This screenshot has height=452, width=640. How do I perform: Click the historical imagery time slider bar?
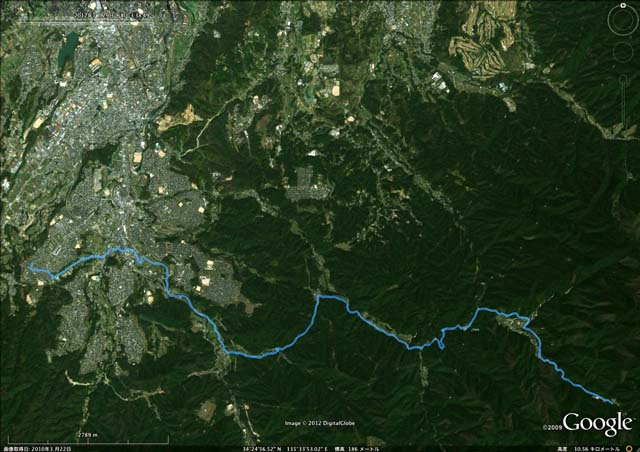[x=86, y=21]
